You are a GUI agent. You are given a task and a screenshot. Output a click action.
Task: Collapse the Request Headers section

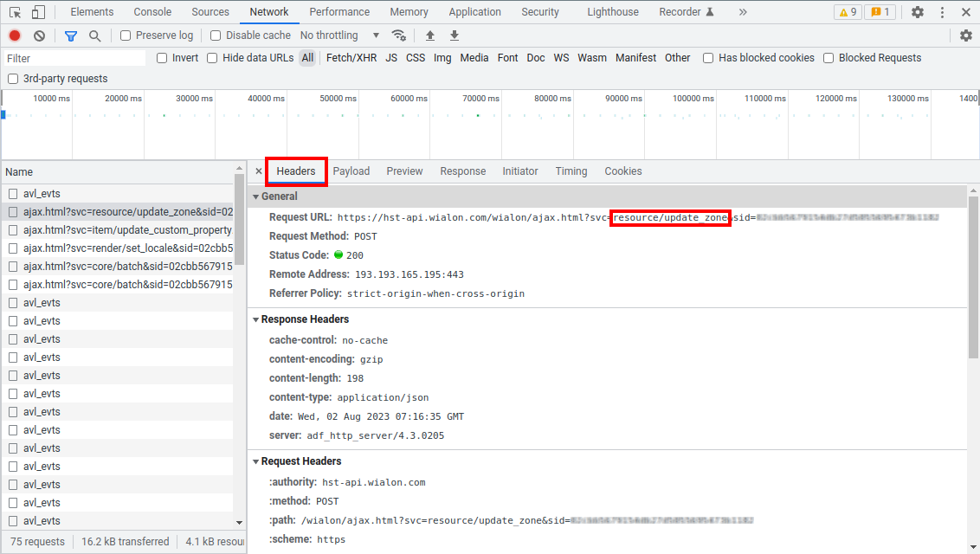pos(255,461)
